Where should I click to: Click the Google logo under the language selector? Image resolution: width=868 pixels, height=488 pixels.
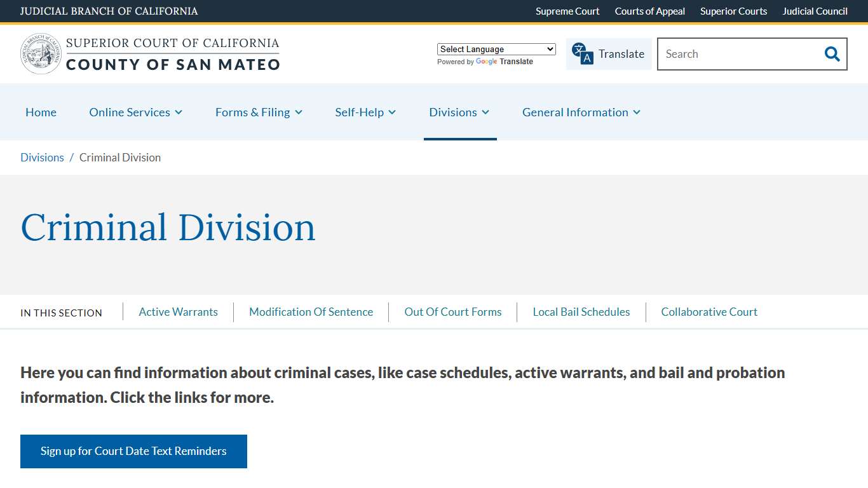(486, 62)
